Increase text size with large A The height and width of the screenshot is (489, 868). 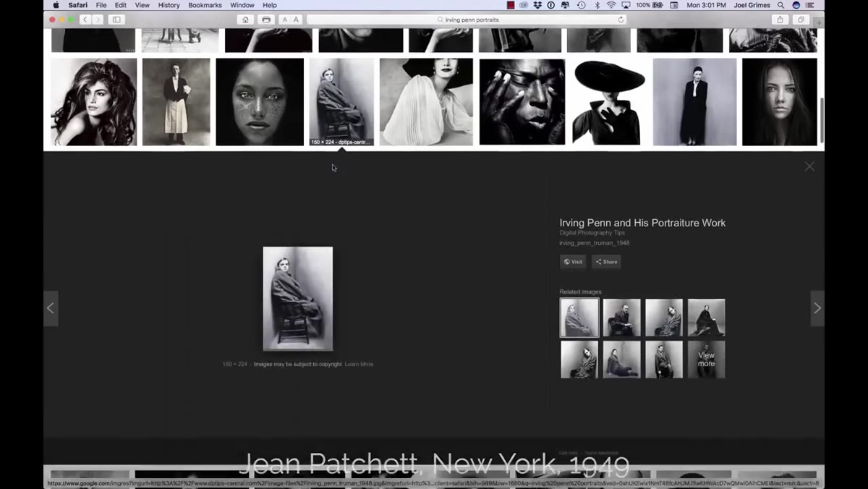296,20
